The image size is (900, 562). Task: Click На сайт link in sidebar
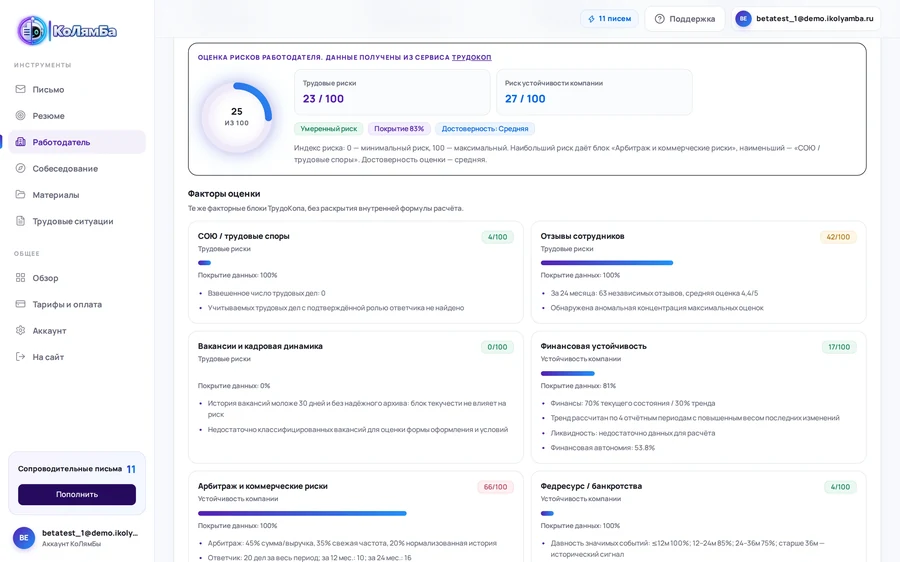tap(77, 356)
